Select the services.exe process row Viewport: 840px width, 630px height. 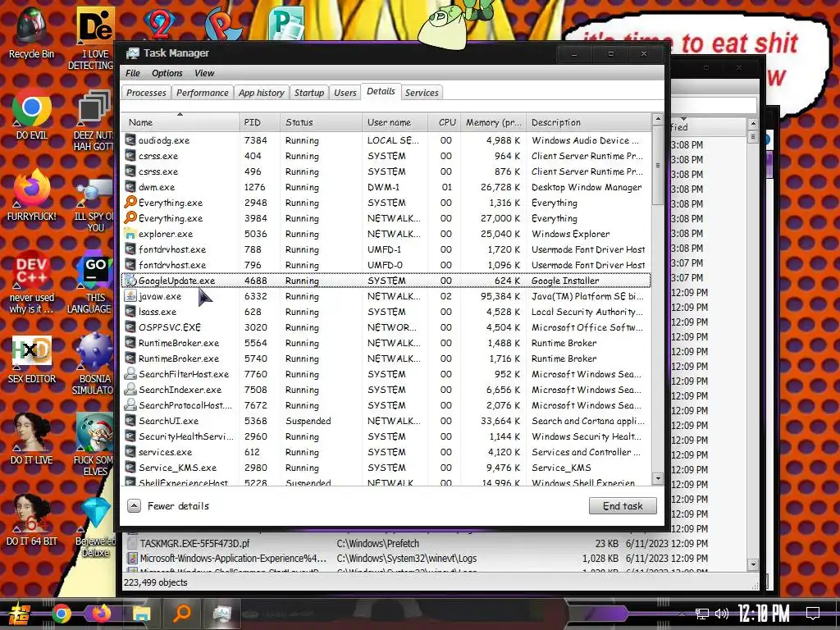tap(386, 452)
